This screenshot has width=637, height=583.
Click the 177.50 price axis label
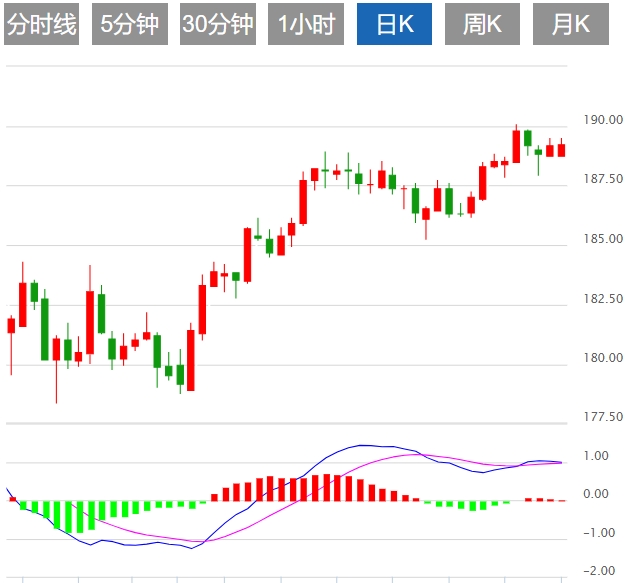pyautogui.click(x=603, y=416)
